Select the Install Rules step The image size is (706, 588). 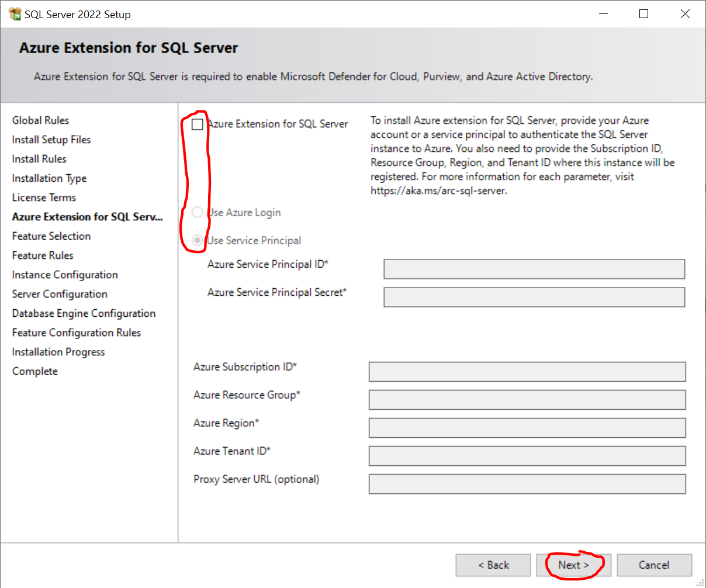pos(39,159)
